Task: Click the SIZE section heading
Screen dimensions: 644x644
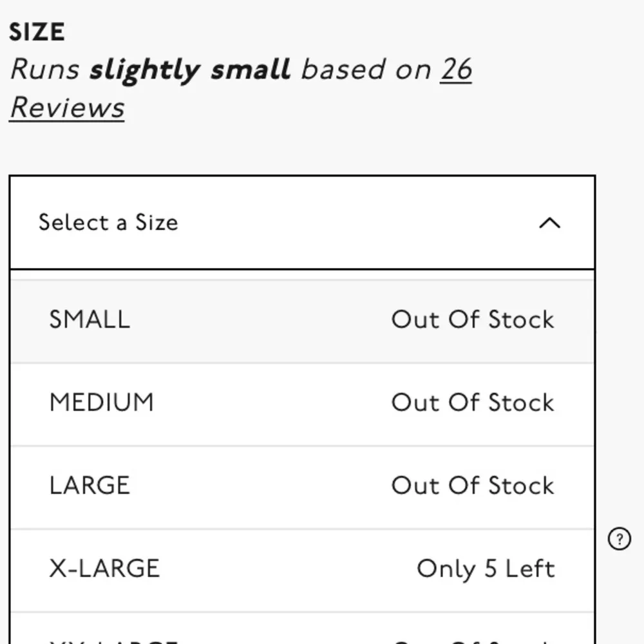Action: [x=37, y=33]
